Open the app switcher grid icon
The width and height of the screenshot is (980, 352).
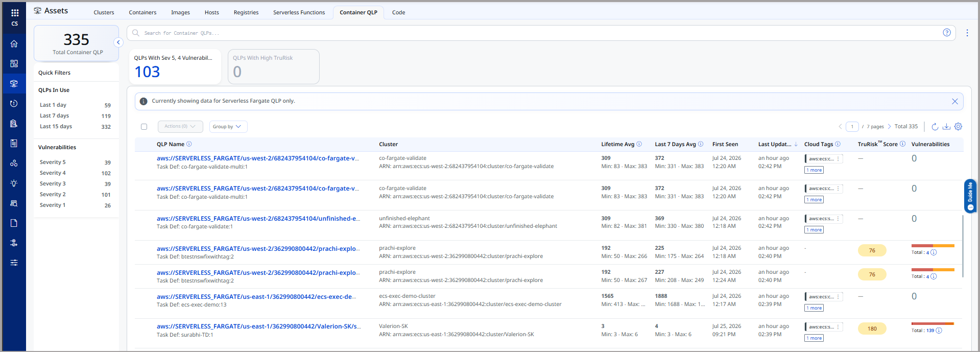pyautogui.click(x=14, y=12)
